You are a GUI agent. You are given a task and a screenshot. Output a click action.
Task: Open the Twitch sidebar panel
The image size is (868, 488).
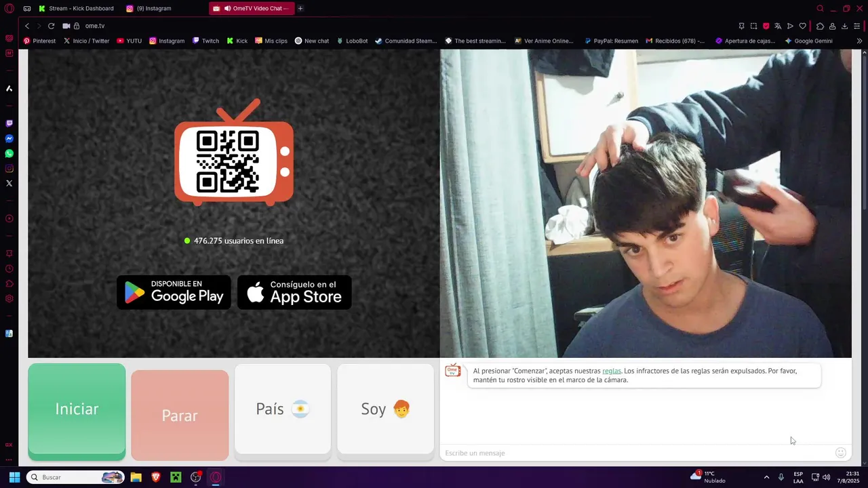tap(9, 123)
